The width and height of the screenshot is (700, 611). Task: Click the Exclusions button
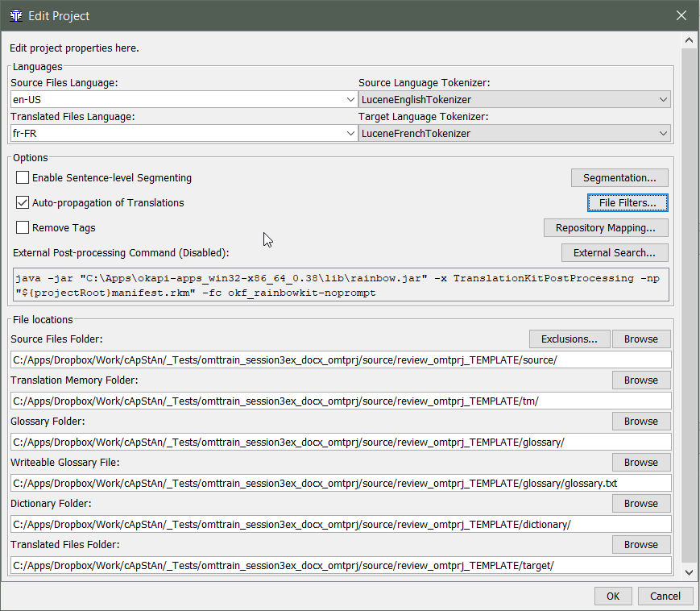pos(570,339)
